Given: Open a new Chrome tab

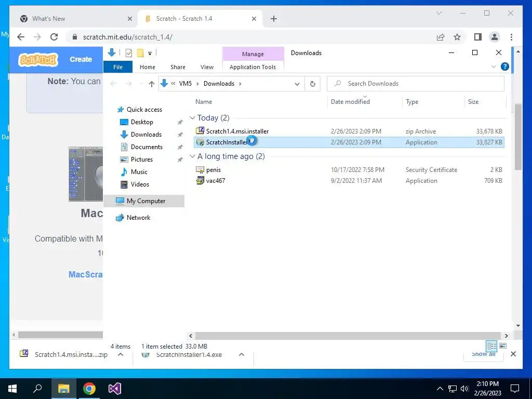Looking at the screenshot, I should pyautogui.click(x=273, y=19).
